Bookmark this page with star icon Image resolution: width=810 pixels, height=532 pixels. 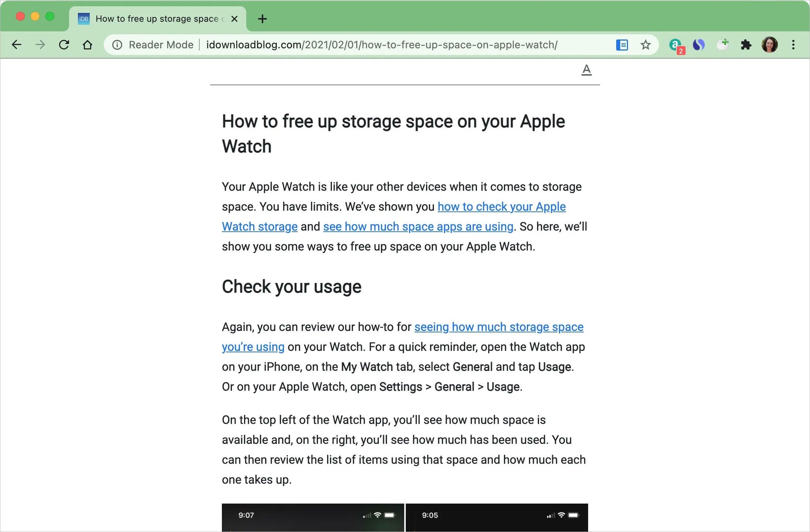coord(645,45)
